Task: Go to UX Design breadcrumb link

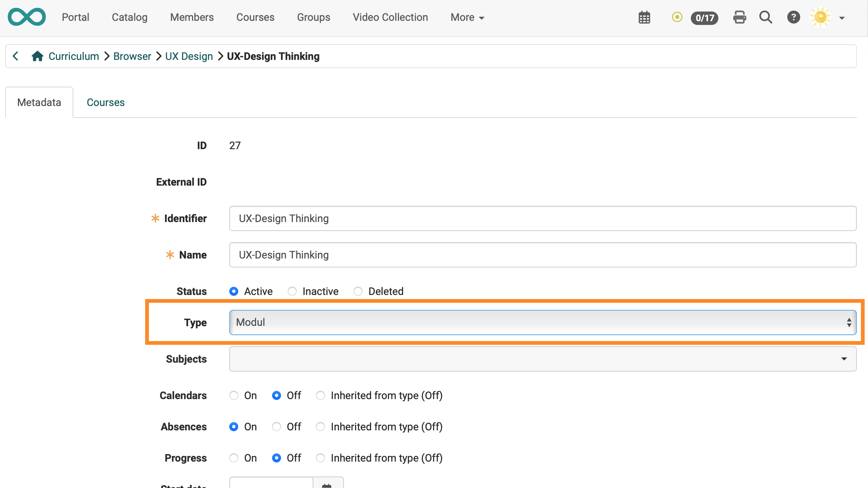Action: [x=189, y=56]
